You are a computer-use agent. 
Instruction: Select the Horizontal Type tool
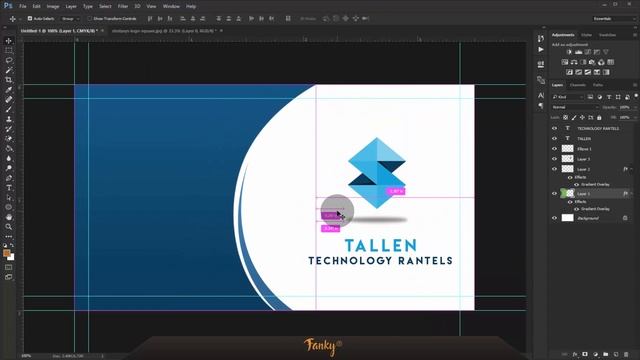coord(9,188)
